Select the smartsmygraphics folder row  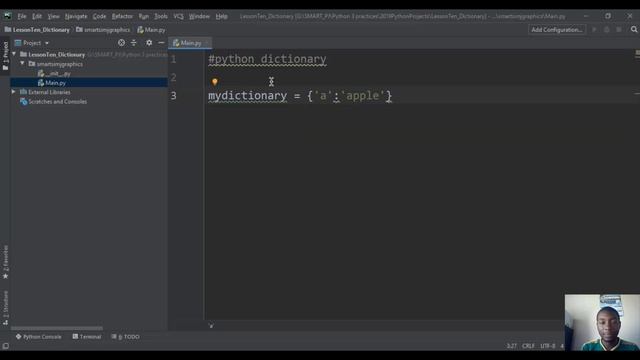pyautogui.click(x=89, y=64)
